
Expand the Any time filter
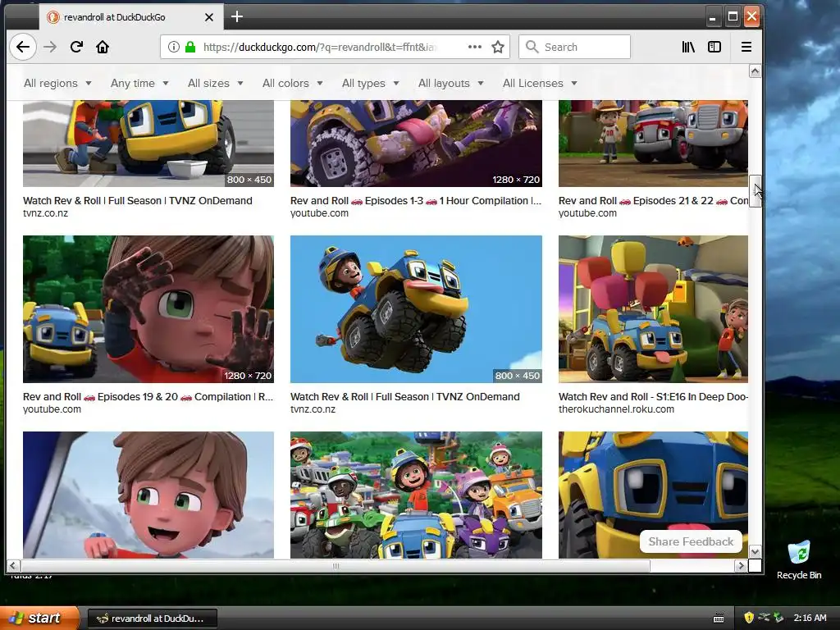coord(139,83)
